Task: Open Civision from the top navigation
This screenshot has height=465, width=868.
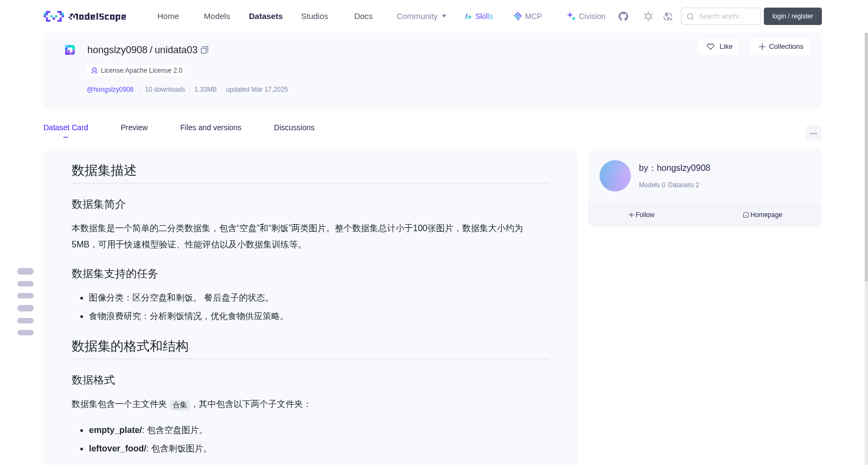Action: [586, 16]
